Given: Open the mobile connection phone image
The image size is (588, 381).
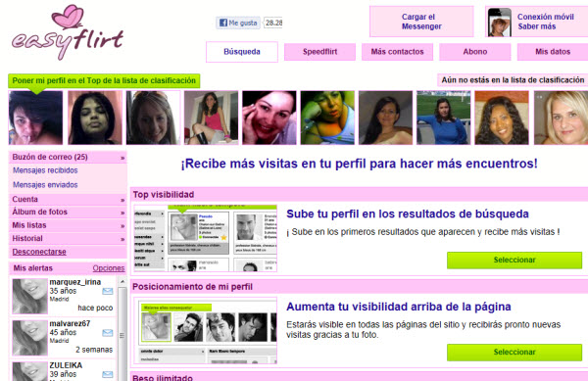Looking at the screenshot, I should (500, 23).
